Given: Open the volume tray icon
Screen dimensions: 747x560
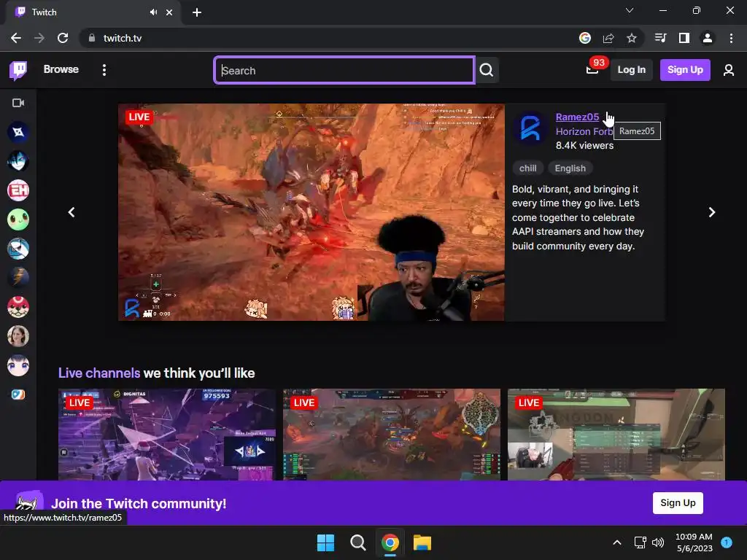Looking at the screenshot, I should (658, 542).
